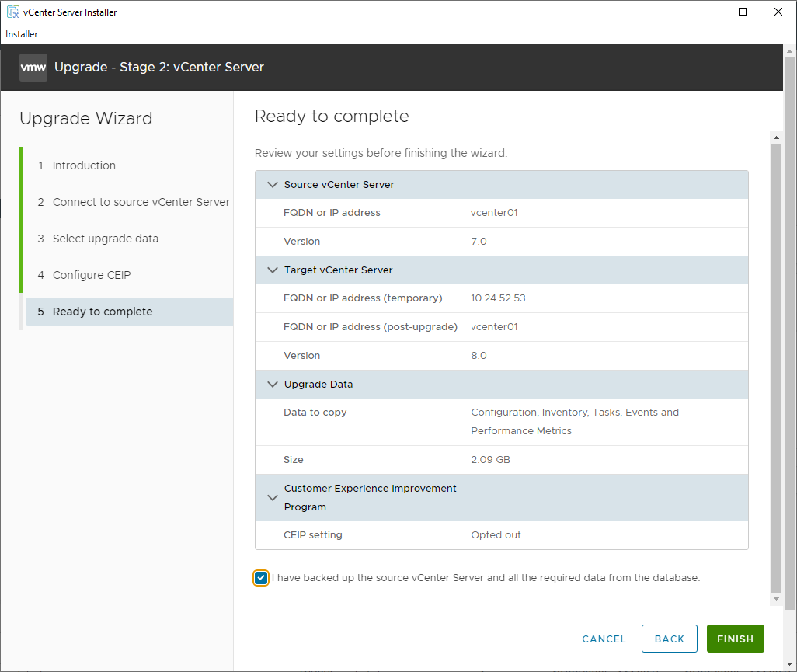Uncheck the backup confirmation checkbox
The height and width of the screenshot is (672, 797).
(261, 578)
